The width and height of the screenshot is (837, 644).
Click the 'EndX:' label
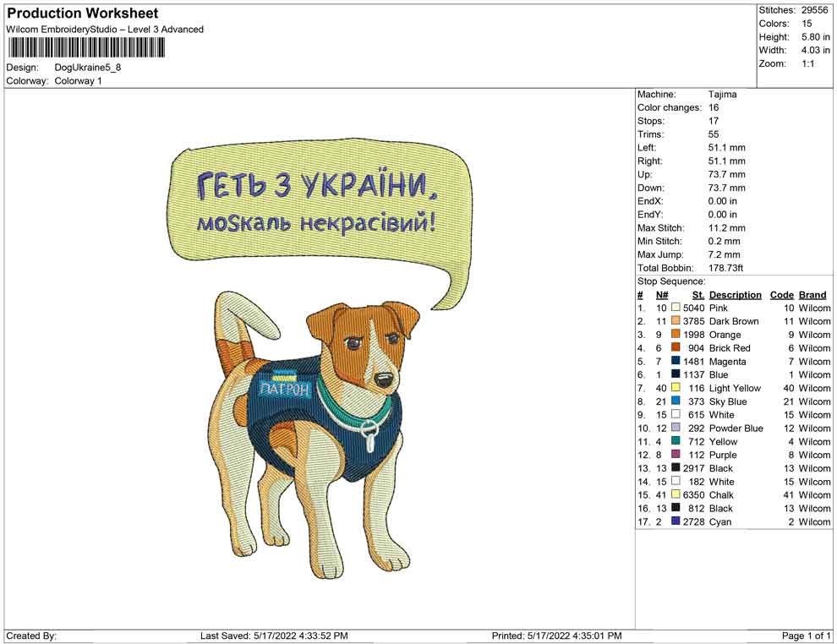(649, 201)
